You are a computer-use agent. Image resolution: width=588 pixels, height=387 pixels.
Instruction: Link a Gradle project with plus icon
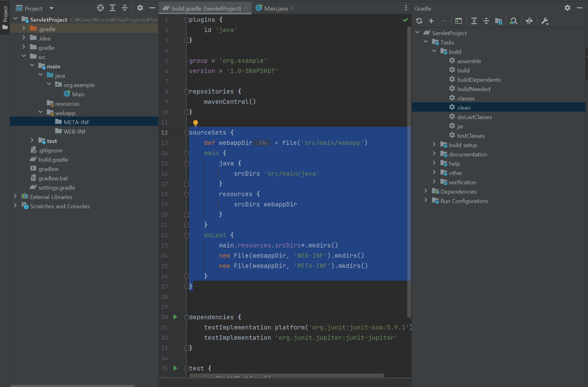pos(431,21)
